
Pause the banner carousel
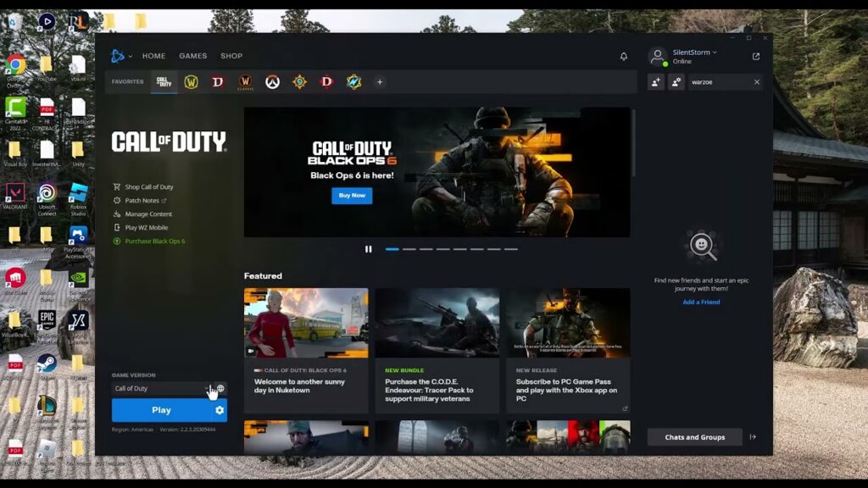point(368,250)
